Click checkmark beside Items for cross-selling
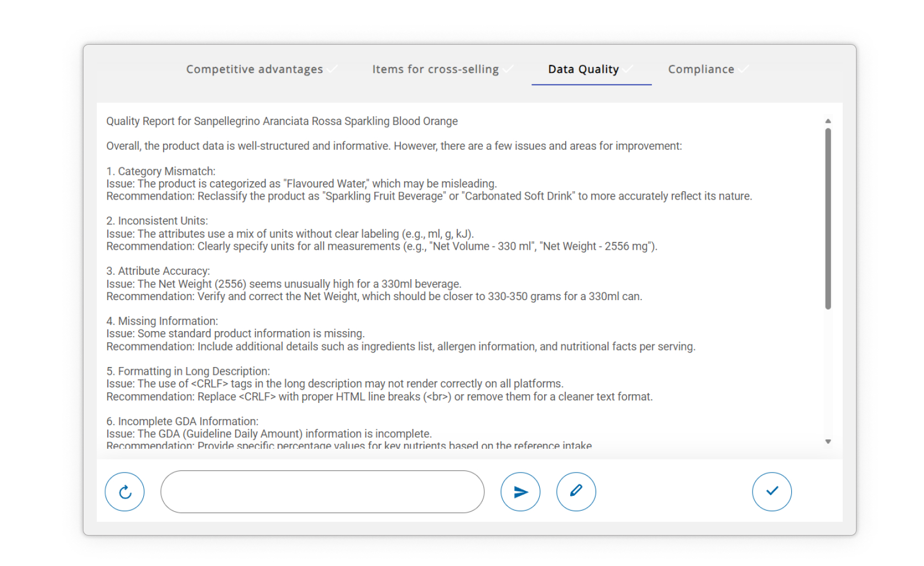This screenshot has width=924, height=566. tap(508, 69)
